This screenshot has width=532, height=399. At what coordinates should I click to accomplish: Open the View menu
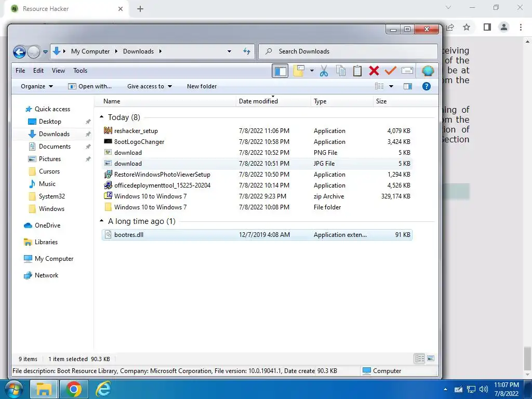[58, 71]
